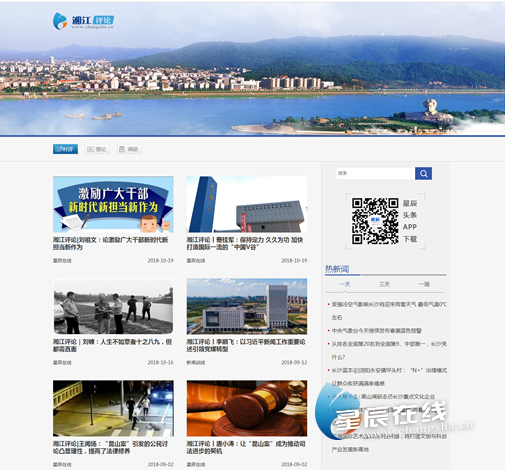Click the document icon on 调研 tab
The height and width of the screenshot is (470, 505).
point(122,149)
